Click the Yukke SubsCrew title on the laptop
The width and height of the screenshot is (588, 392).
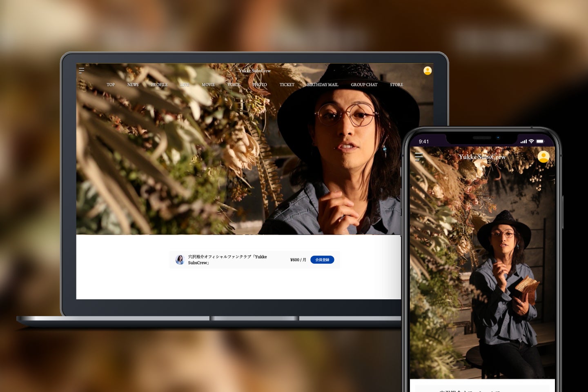point(255,71)
